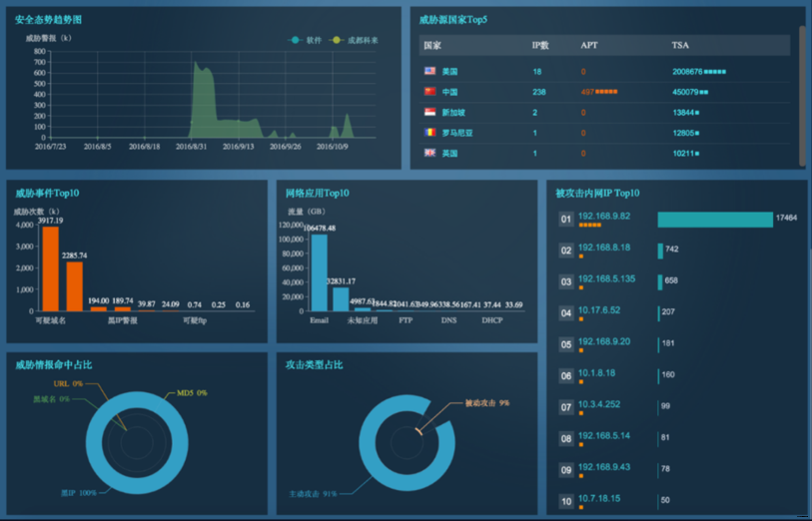
Task: Select IP address 192.168.5.14
Action: pos(604,435)
